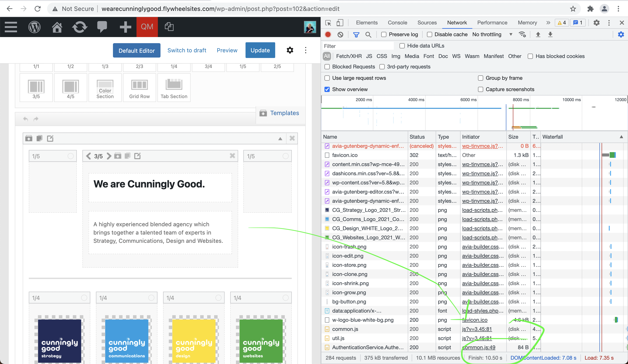Click the Preview link
Viewport: 628px width, 364px height.
227,50
